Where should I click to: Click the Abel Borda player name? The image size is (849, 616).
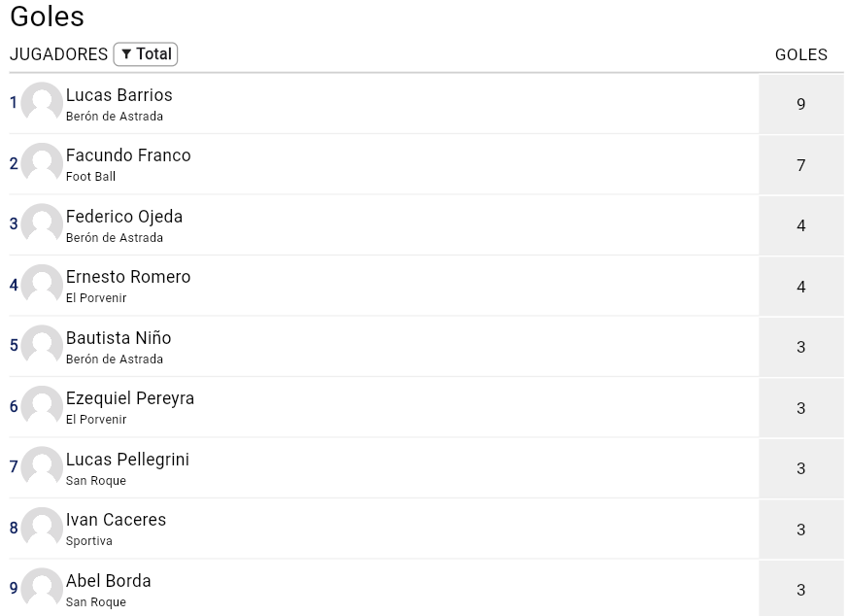point(108,581)
